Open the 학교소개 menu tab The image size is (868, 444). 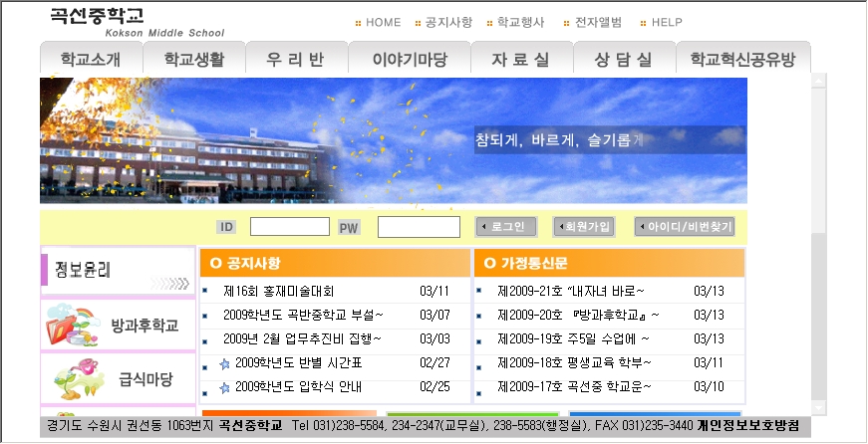91,59
